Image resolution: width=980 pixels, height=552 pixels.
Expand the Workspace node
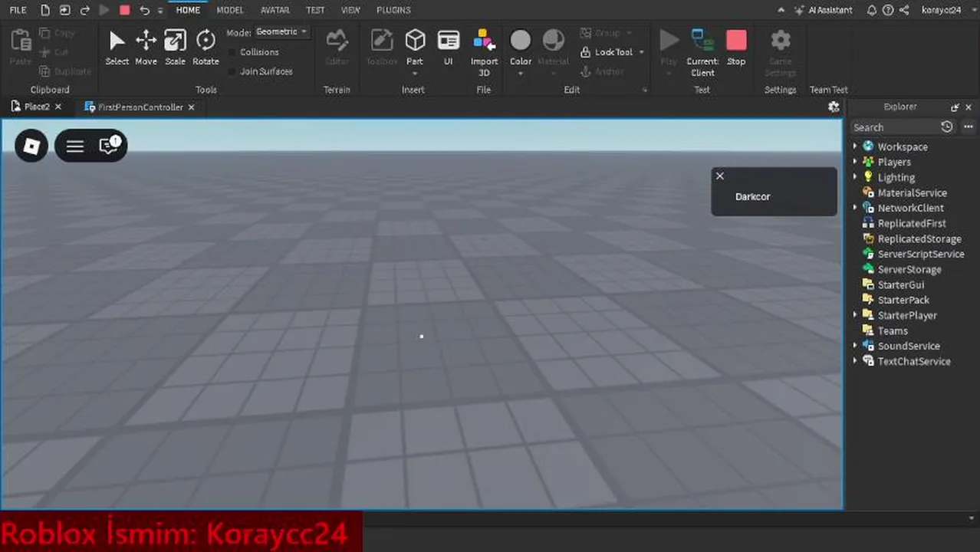click(x=855, y=146)
